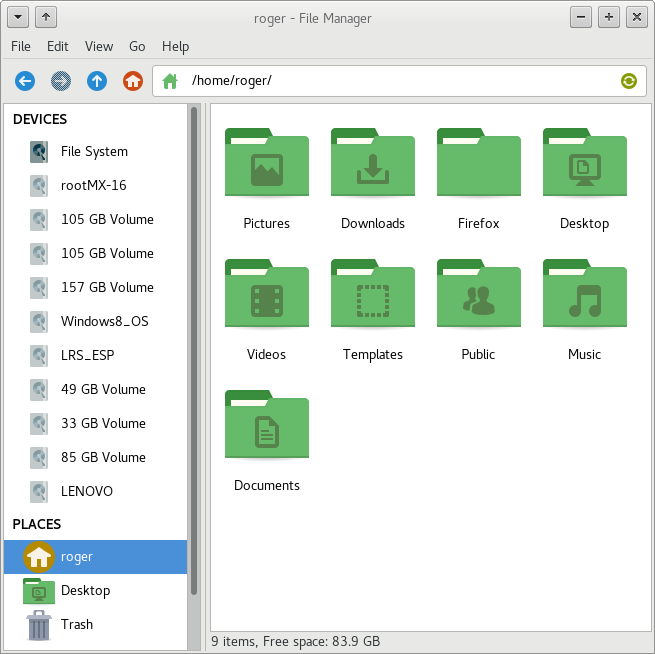Click the orange home toolbar icon
Viewport: 655px width, 654px height.
(x=132, y=81)
